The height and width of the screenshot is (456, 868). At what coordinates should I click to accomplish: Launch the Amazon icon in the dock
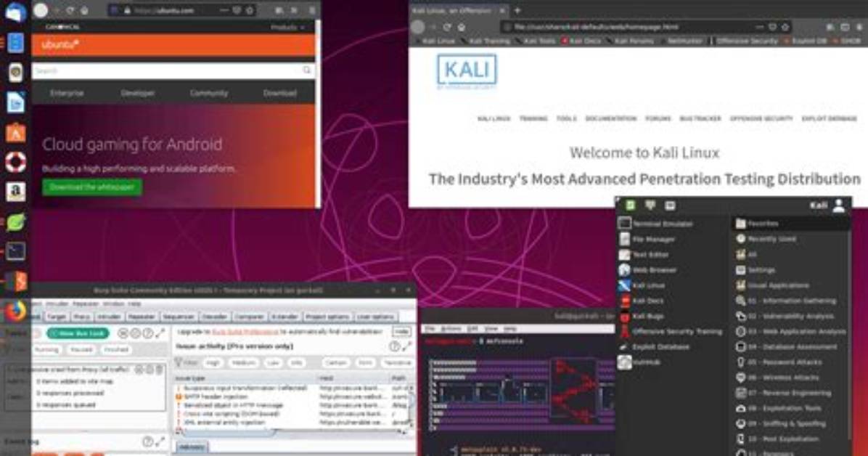(15, 192)
